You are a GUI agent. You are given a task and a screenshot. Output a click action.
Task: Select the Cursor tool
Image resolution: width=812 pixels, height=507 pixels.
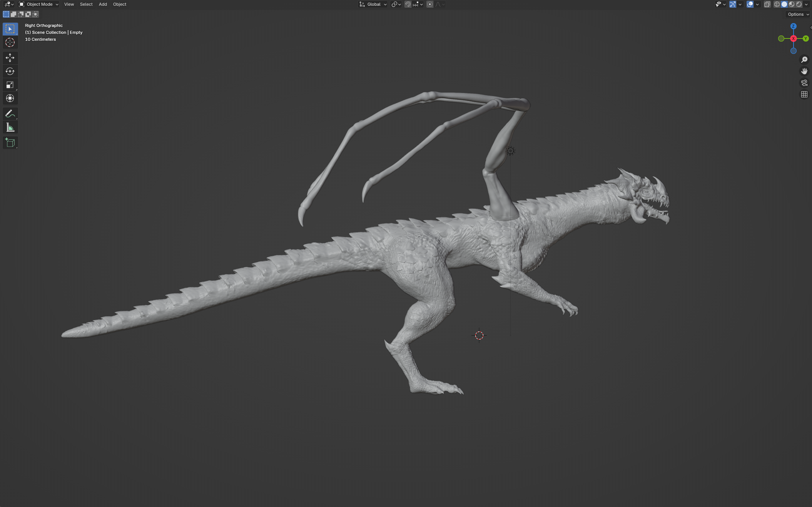(x=10, y=42)
